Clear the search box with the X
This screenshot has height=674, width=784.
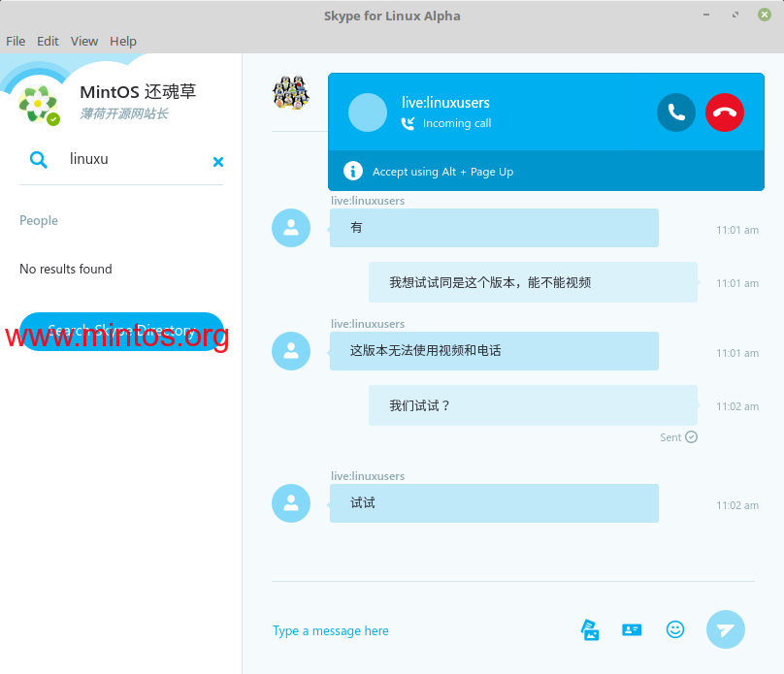point(218,161)
